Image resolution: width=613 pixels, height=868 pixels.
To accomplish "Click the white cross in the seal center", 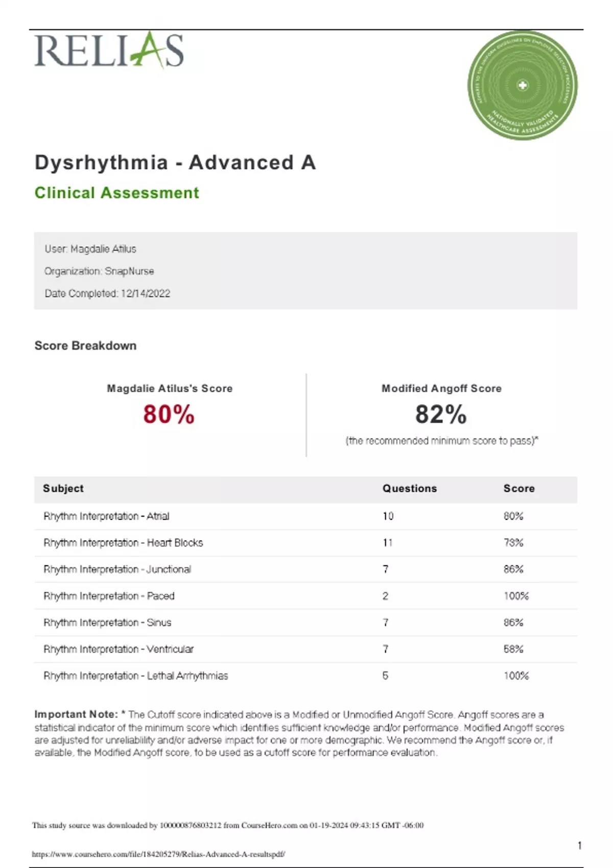I will (x=522, y=85).
